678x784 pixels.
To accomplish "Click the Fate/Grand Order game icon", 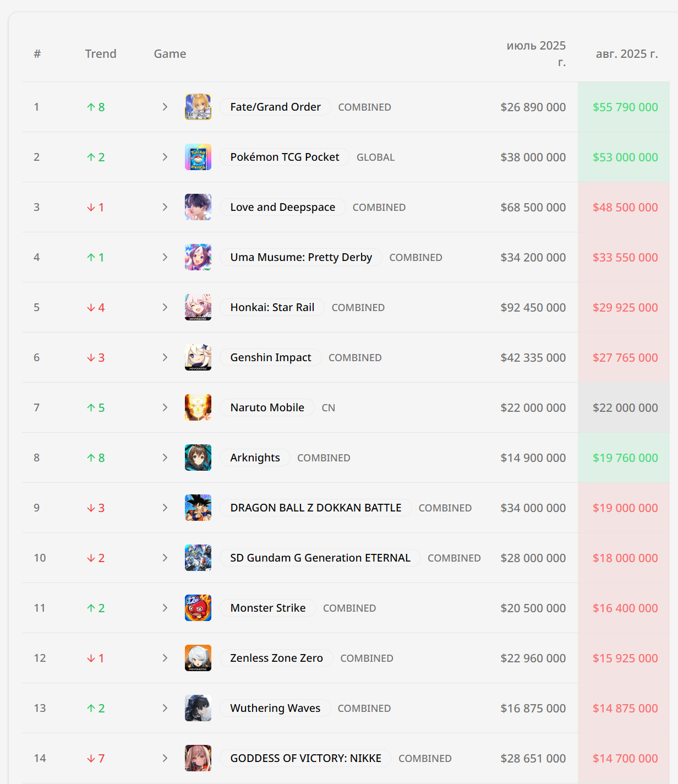I will click(198, 107).
